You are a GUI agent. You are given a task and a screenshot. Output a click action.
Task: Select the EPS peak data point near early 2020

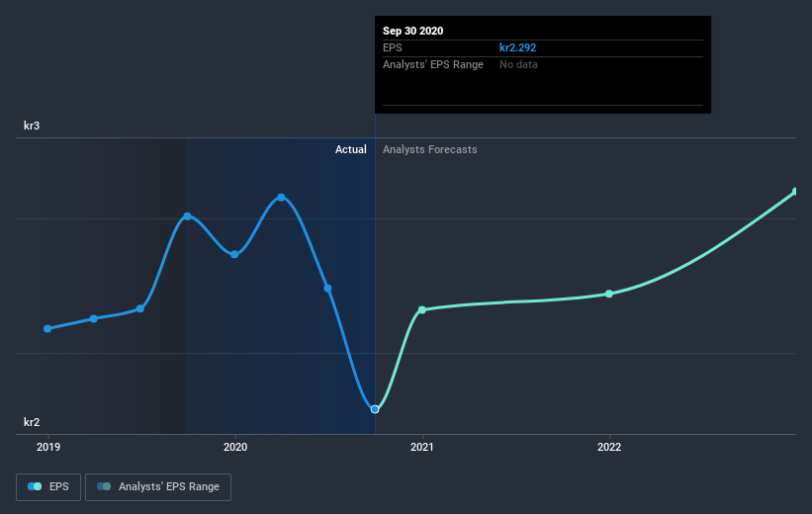click(x=281, y=198)
